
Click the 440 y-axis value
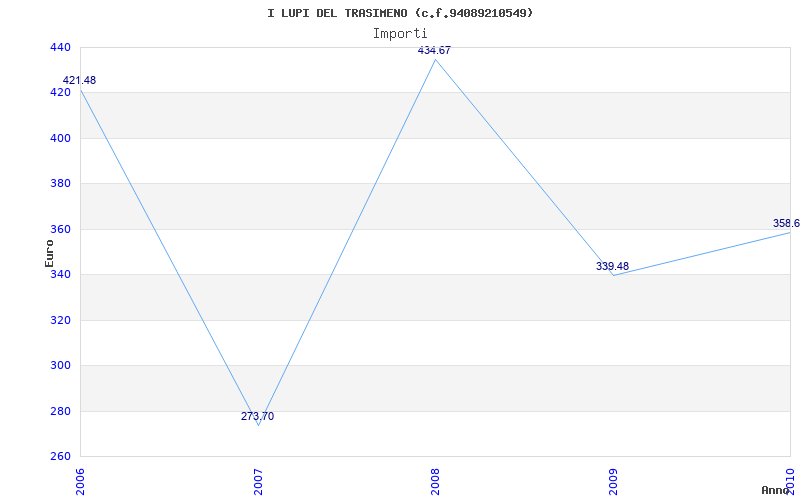[x=60, y=47]
